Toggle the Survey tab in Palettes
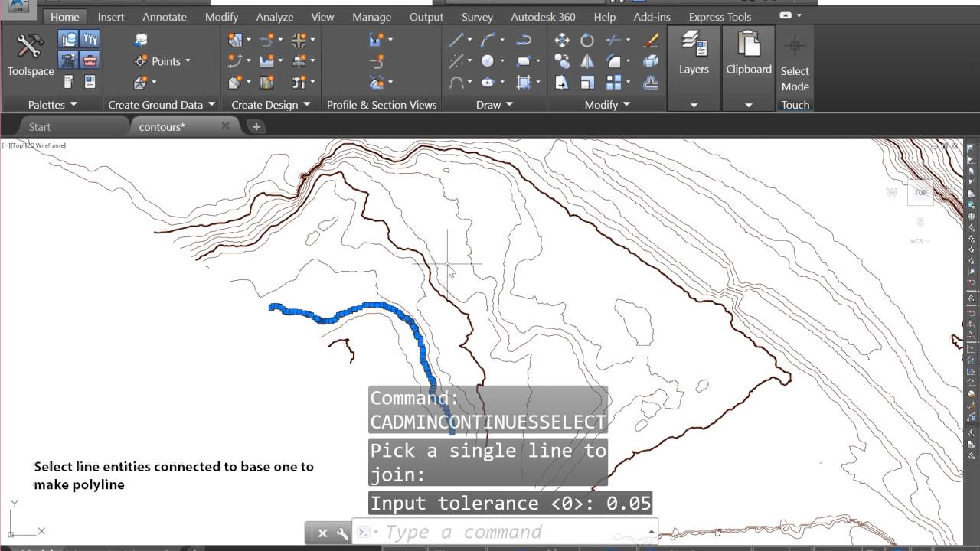 tap(68, 60)
